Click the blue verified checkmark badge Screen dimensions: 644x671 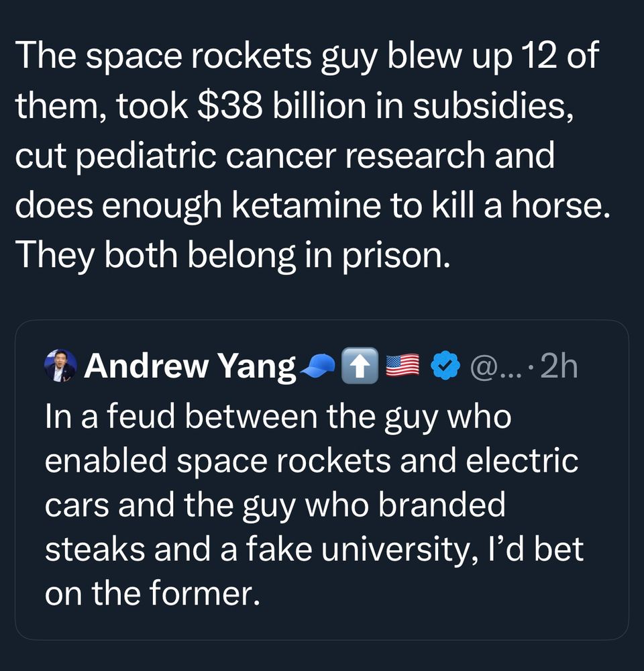[x=445, y=365]
